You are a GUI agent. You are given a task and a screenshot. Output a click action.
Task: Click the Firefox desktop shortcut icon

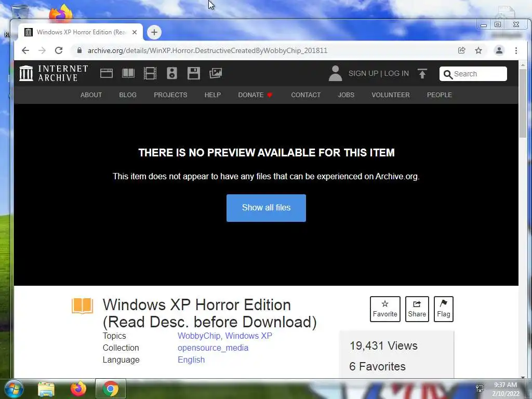(x=61, y=14)
